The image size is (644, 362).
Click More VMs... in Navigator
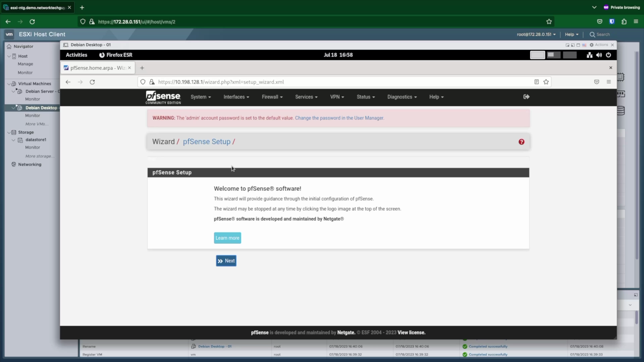[x=37, y=124]
